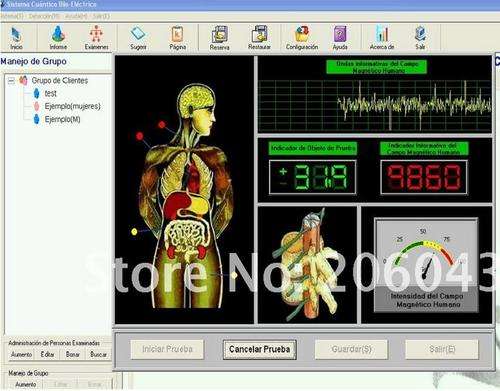
Task: Open the Configuración toolbar icon
Action: click(302, 38)
